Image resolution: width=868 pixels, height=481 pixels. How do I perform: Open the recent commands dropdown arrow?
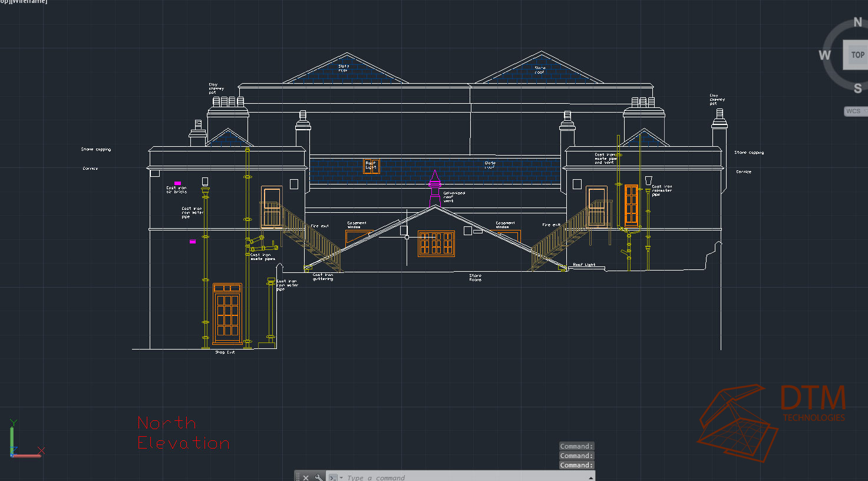pyautogui.click(x=341, y=477)
